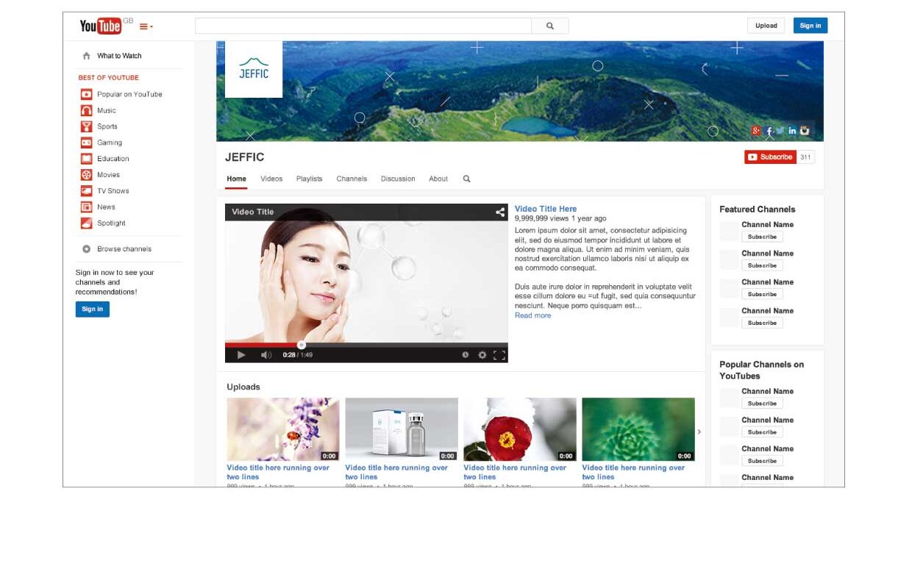Toggle fullscreen on the video player
Viewport: 912px width, 588px height.
(x=499, y=355)
